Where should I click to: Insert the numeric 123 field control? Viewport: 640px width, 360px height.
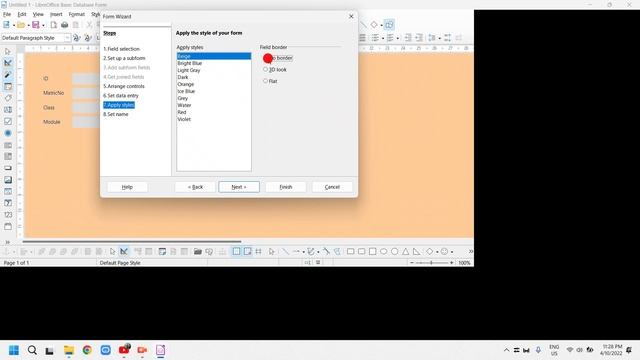point(8,214)
